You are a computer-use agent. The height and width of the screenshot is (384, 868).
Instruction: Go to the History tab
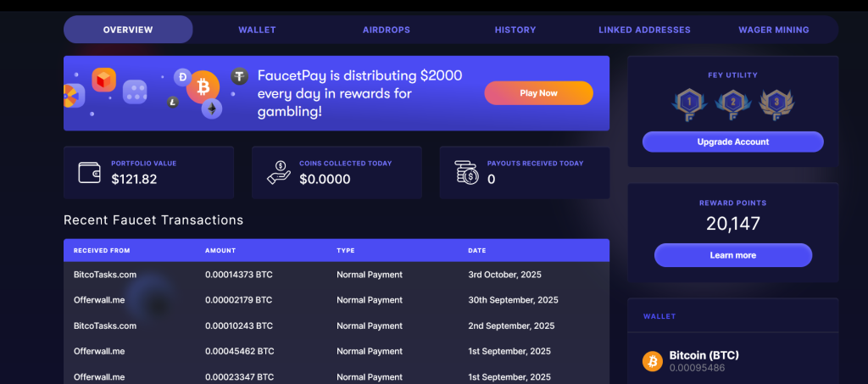tap(515, 30)
